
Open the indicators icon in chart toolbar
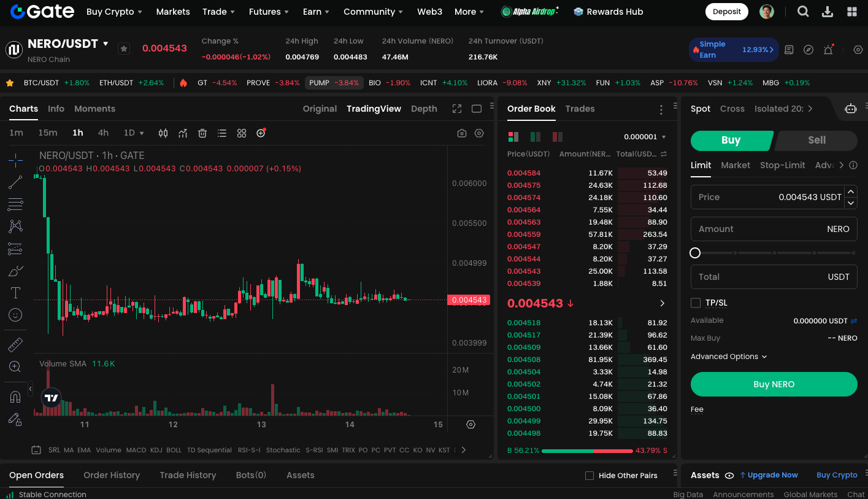click(x=183, y=133)
